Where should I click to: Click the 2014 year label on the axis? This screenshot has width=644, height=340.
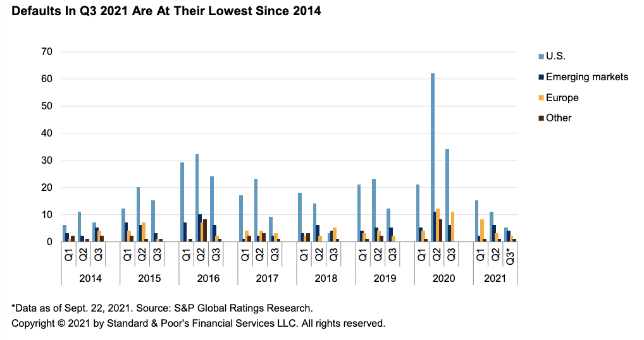pyautogui.click(x=90, y=278)
